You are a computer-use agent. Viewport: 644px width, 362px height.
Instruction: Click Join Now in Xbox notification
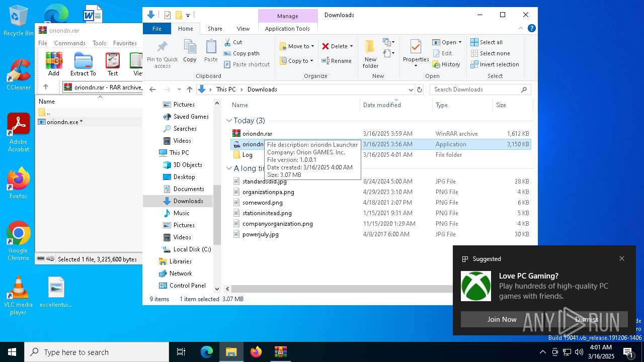pyautogui.click(x=502, y=319)
